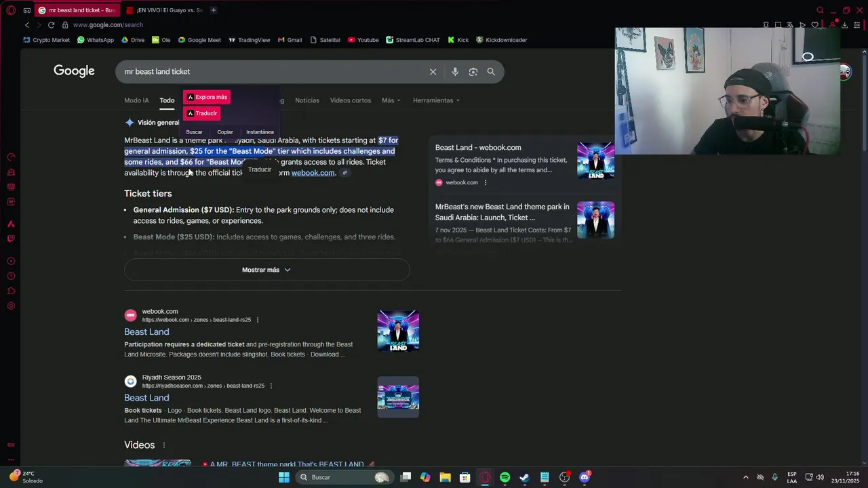
Task: Open sidebar history clock icon
Action: [x=11, y=276]
